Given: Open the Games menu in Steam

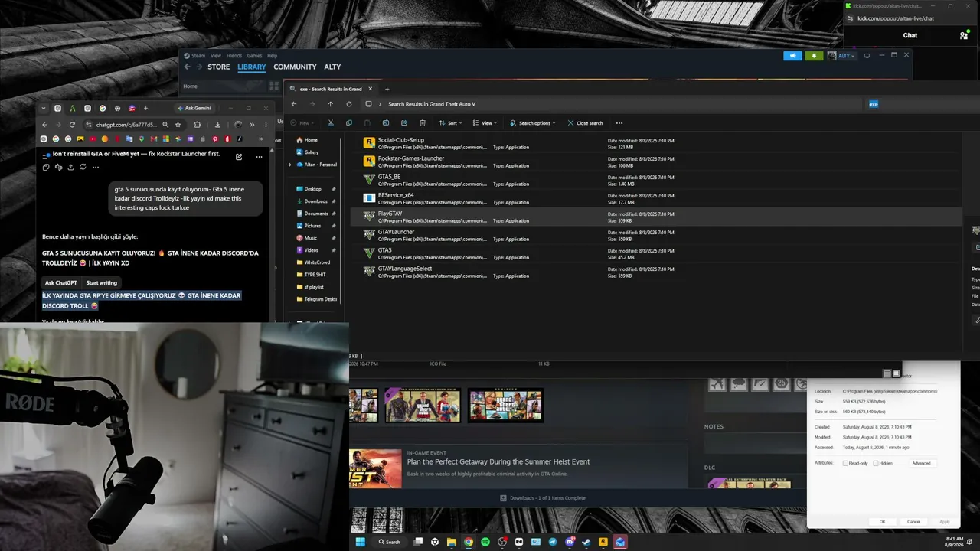Looking at the screenshot, I should (254, 56).
